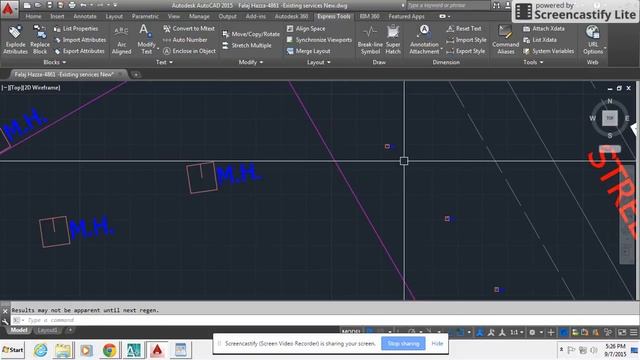Viewport: 640px width, 360px height.
Task: Expand the Text panel dropdown
Action: click(164, 62)
